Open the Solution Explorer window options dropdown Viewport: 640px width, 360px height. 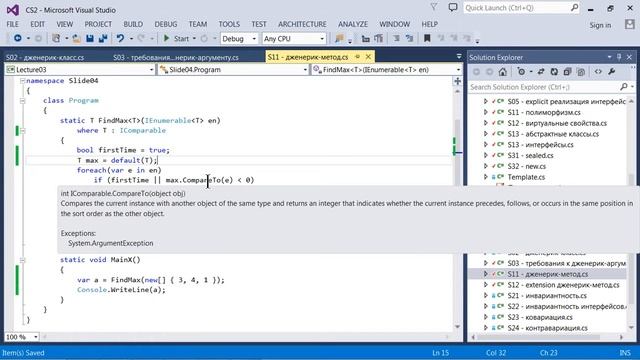coord(609,57)
